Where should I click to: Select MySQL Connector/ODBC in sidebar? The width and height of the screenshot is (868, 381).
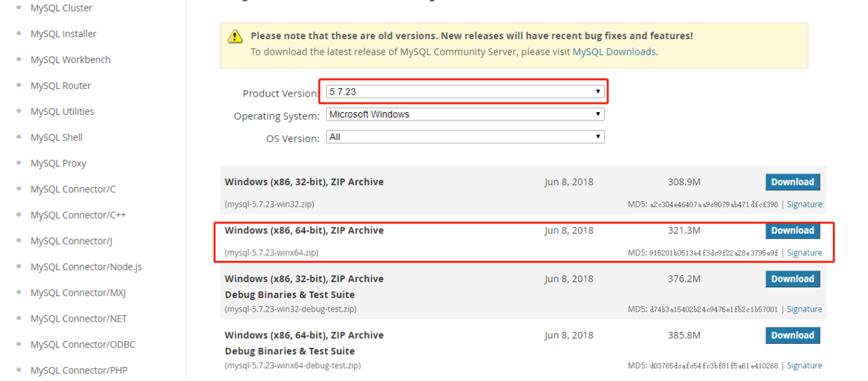click(x=83, y=345)
